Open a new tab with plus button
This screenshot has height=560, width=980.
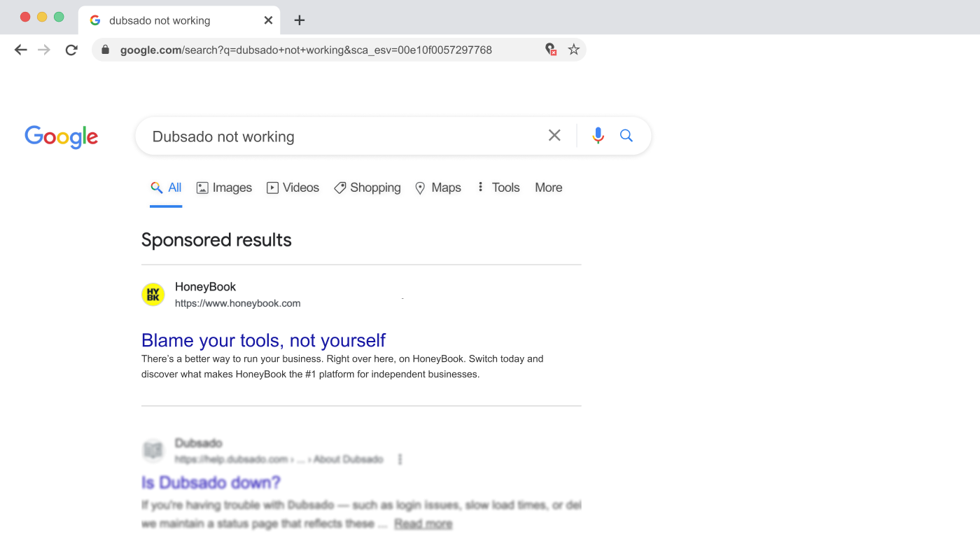300,20
